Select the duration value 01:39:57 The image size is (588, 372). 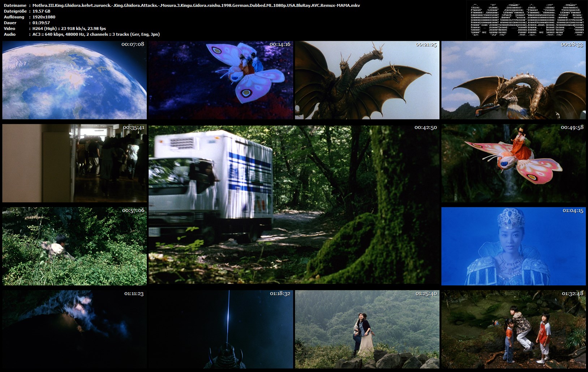click(41, 23)
